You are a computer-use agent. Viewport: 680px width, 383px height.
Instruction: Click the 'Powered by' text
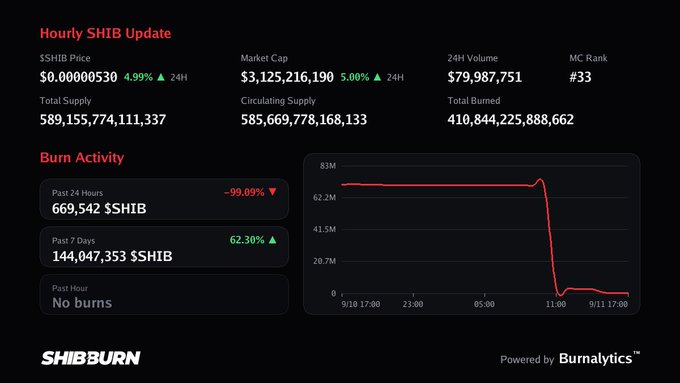(x=527, y=360)
